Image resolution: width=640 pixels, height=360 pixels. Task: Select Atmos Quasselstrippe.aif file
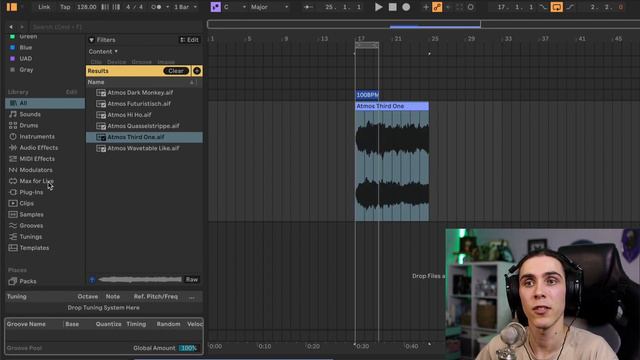(x=144, y=126)
